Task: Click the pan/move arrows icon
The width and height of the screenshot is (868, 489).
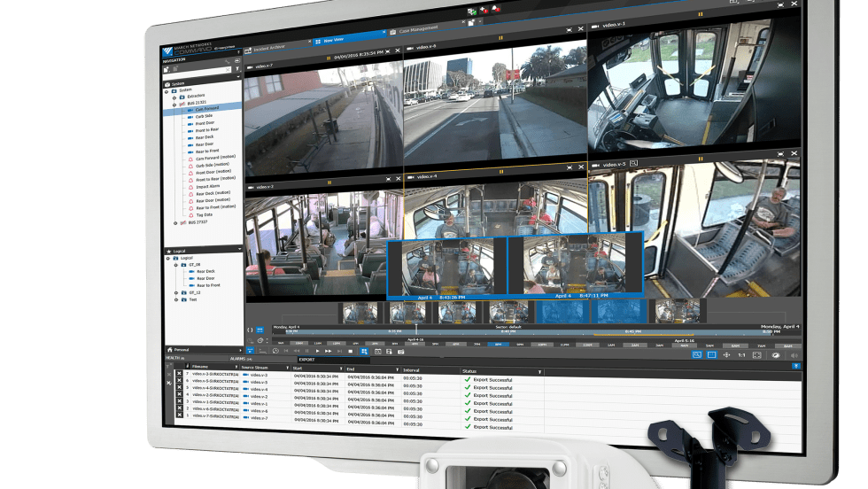Action: (x=726, y=354)
